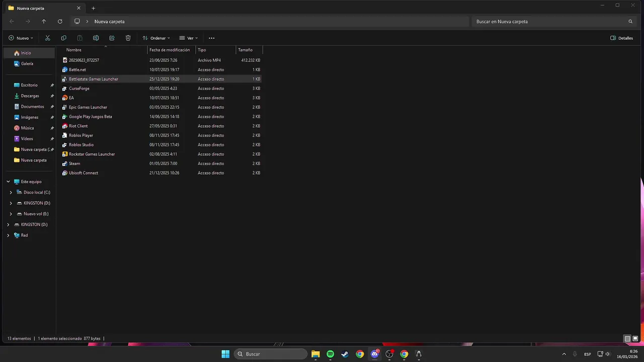The height and width of the screenshot is (362, 644).
Task: Expand Nuevo vol (E:) tree node
Action: 11,214
